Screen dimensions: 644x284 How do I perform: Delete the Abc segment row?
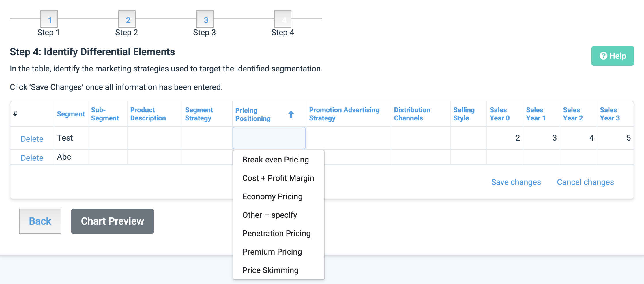(32, 158)
